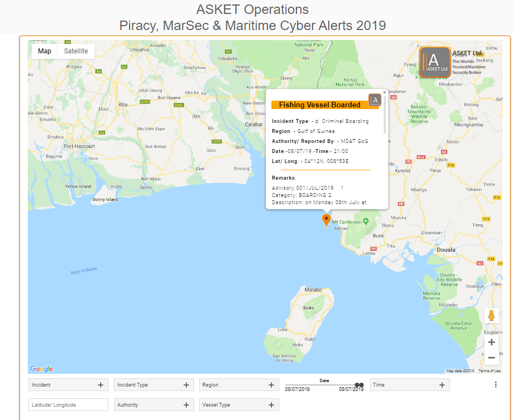Click the Kumba town label
515x420 pixels.
click(x=403, y=171)
